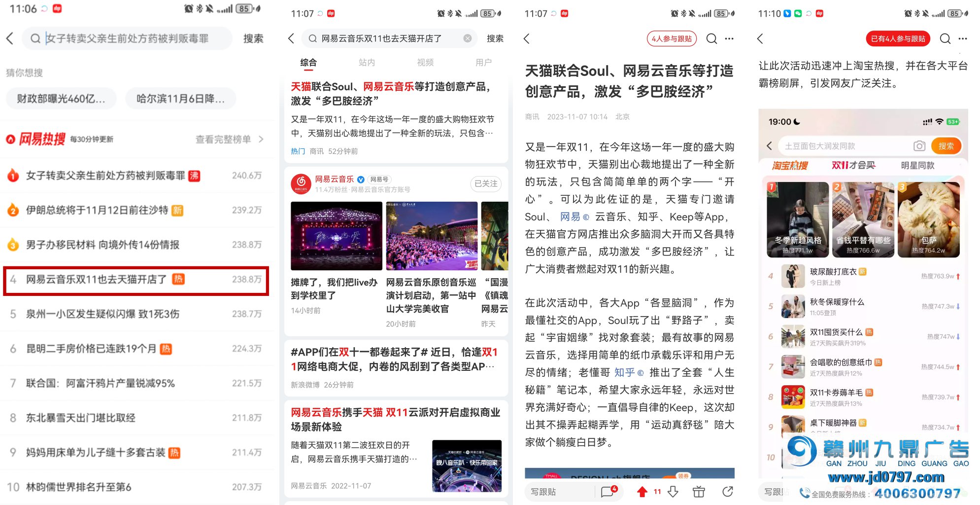Open hot topic 网易云音乐双11也去天猫开店了
Image resolution: width=980 pixels, height=505 pixels.
point(135,280)
